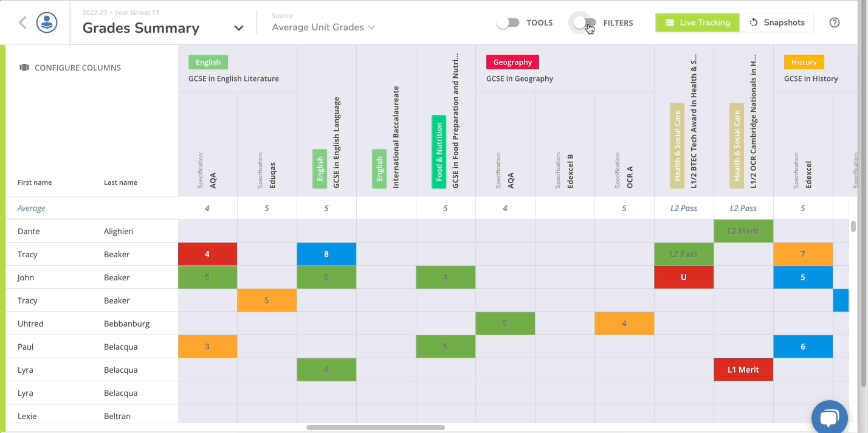Viewport: 868px width, 433px height.
Task: Switch to Live Tracking view
Action: (697, 23)
